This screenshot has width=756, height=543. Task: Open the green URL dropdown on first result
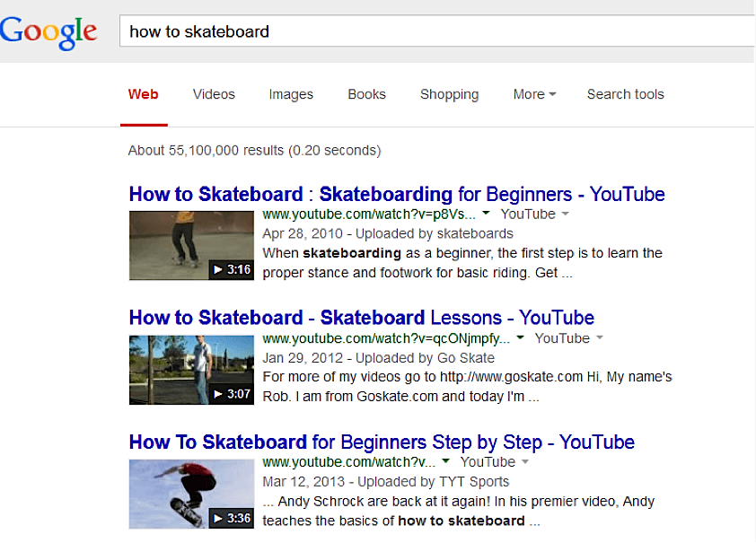click(486, 214)
